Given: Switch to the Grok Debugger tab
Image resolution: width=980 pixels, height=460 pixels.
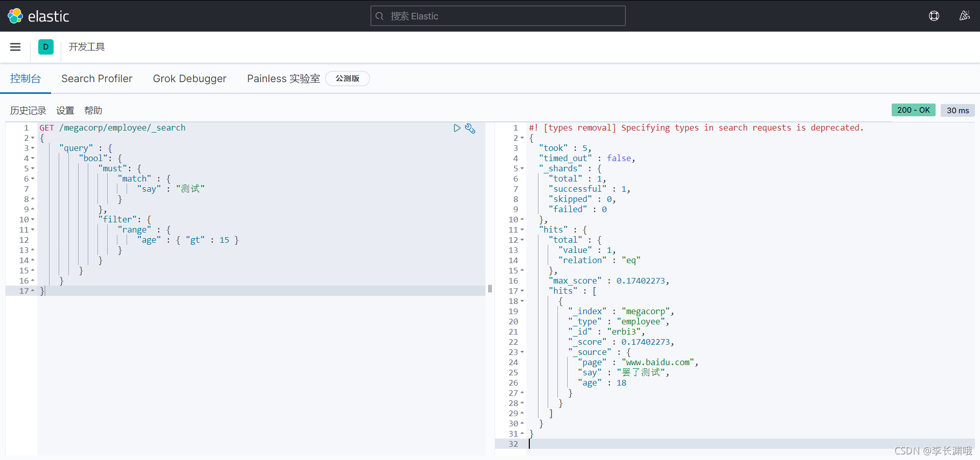Looking at the screenshot, I should (190, 79).
